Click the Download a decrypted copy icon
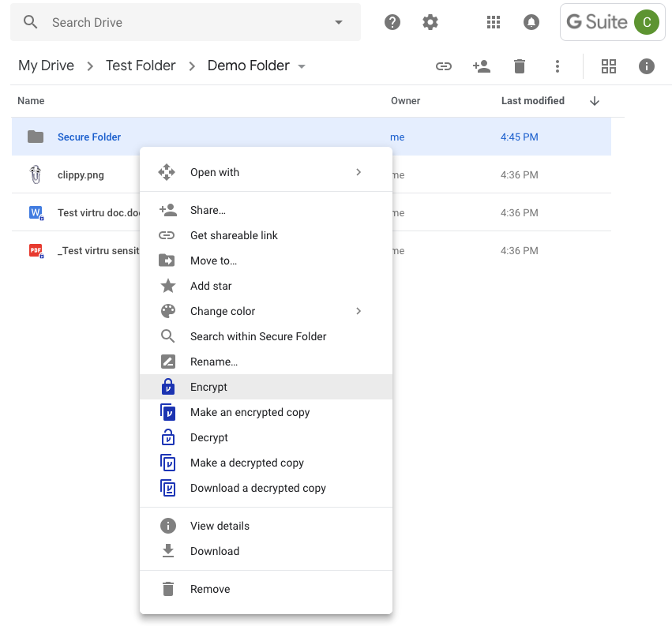Screen dimensions: 672x626 167,488
